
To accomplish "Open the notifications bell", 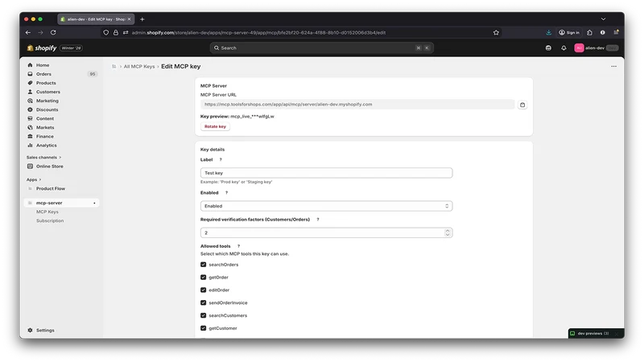I will [x=563, y=48].
